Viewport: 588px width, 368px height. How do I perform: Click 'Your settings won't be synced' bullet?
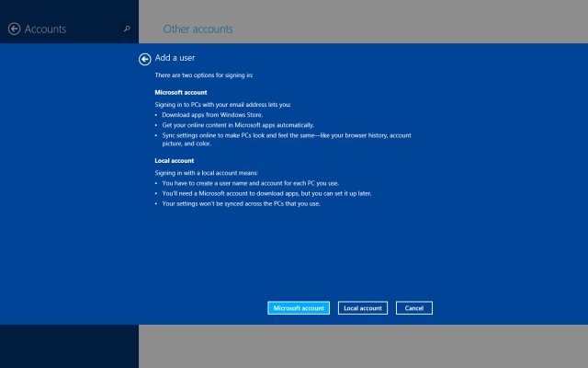pos(241,203)
